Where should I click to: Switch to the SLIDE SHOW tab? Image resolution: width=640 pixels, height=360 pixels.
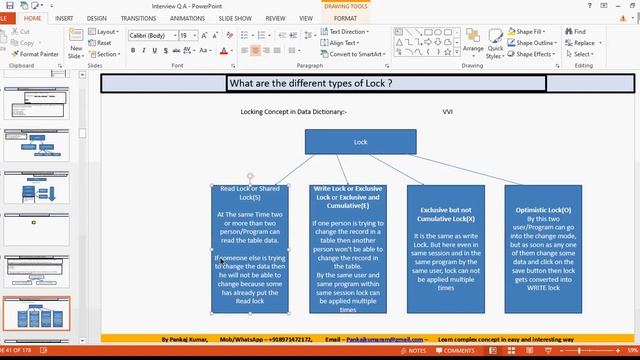pos(235,18)
